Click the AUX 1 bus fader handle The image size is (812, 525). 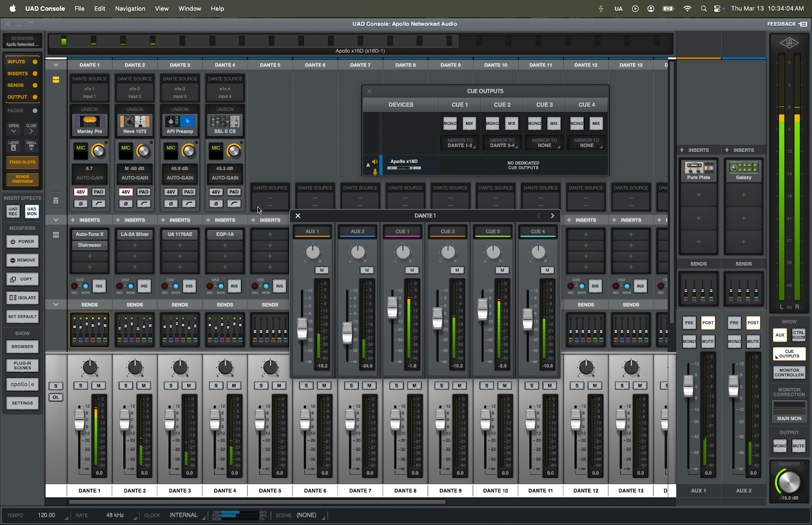coord(688,385)
